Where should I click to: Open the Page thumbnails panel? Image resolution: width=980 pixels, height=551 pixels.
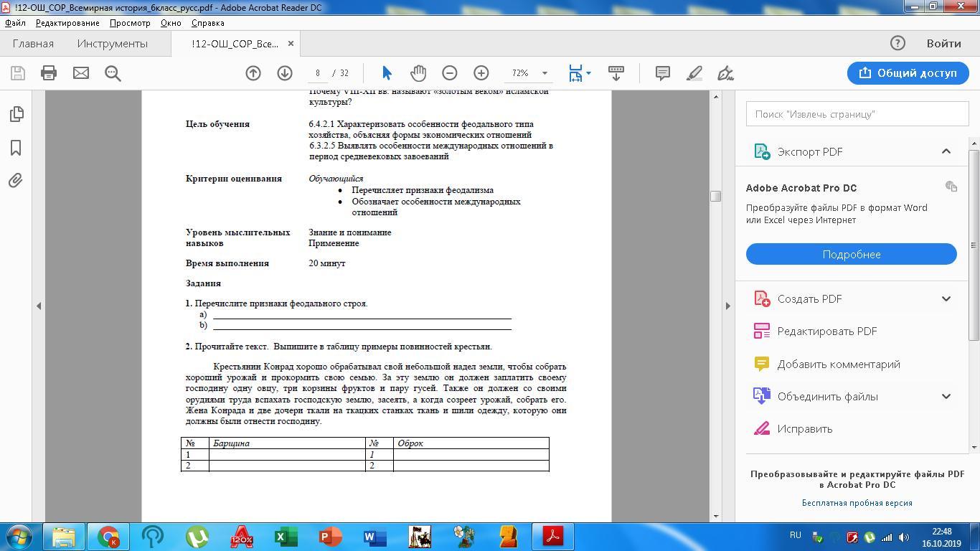pos(16,114)
